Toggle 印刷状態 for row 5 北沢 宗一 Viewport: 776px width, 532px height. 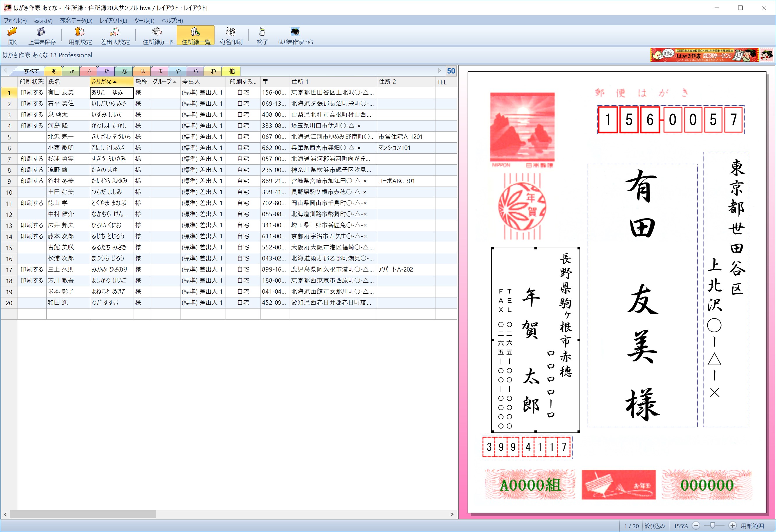click(32, 137)
